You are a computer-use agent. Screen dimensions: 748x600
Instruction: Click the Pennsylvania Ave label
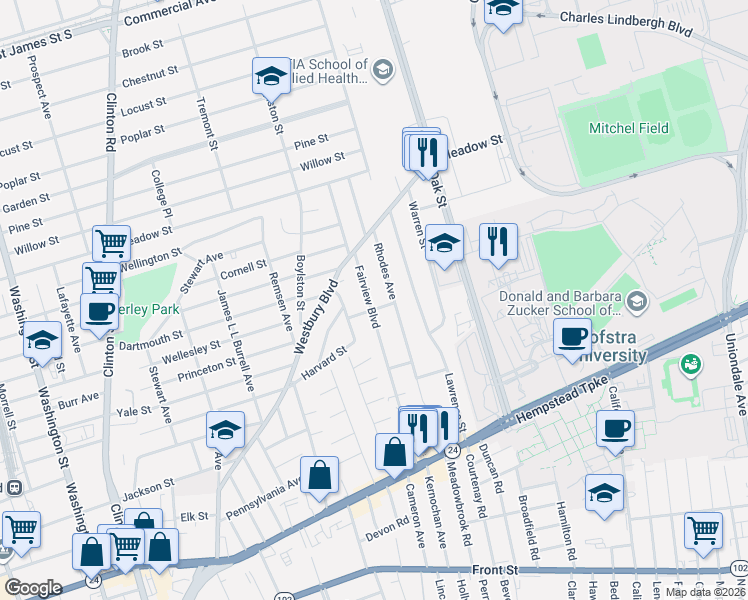pos(263,499)
